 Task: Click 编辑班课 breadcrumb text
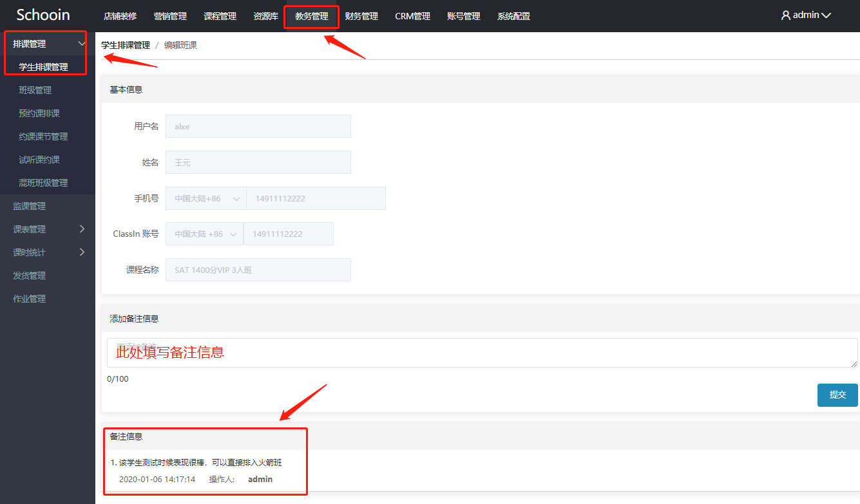pos(180,45)
